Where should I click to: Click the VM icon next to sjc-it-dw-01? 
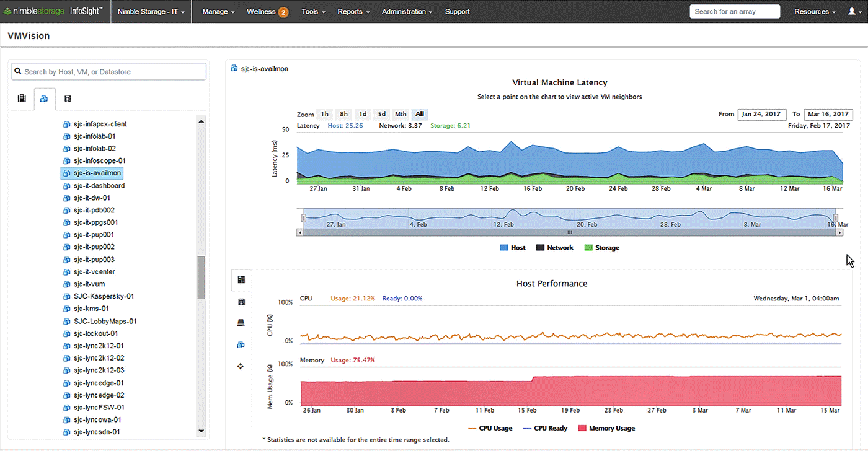tap(67, 198)
